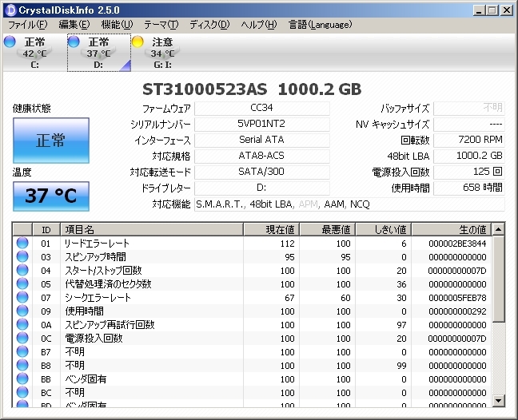Image resolution: width=518 pixels, height=420 pixels.
Task: Click the serial number field 5VP01NT2
Action: 261,125
